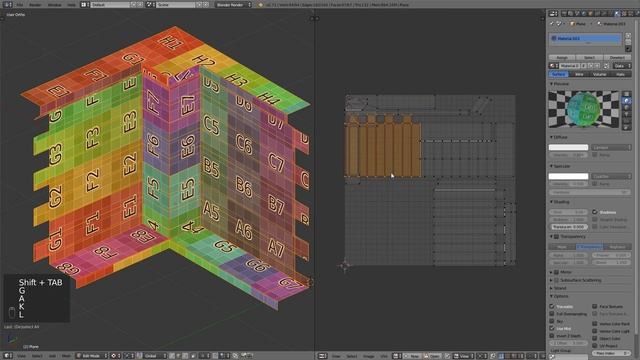Switch to Volume material type tab
Viewport: 640px width, 360px height.
pyautogui.click(x=599, y=74)
